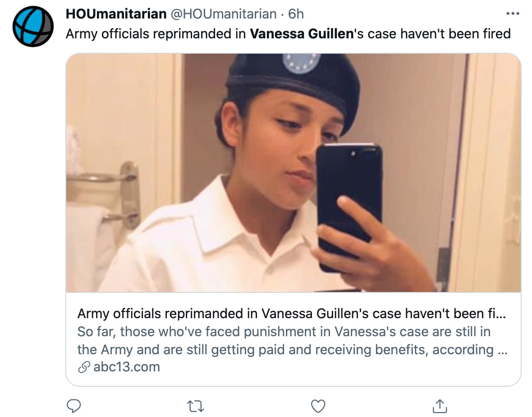The image size is (532, 417).
Task: Open the 6h timestamp permalink
Action: 296,14
